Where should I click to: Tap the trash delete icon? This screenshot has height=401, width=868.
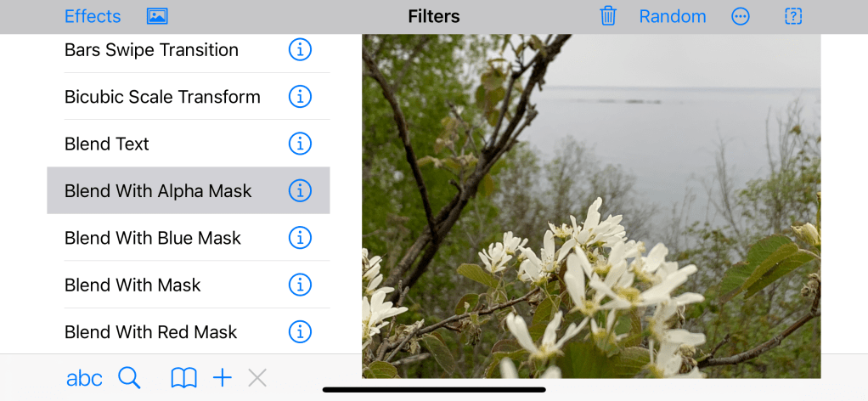[x=608, y=16]
